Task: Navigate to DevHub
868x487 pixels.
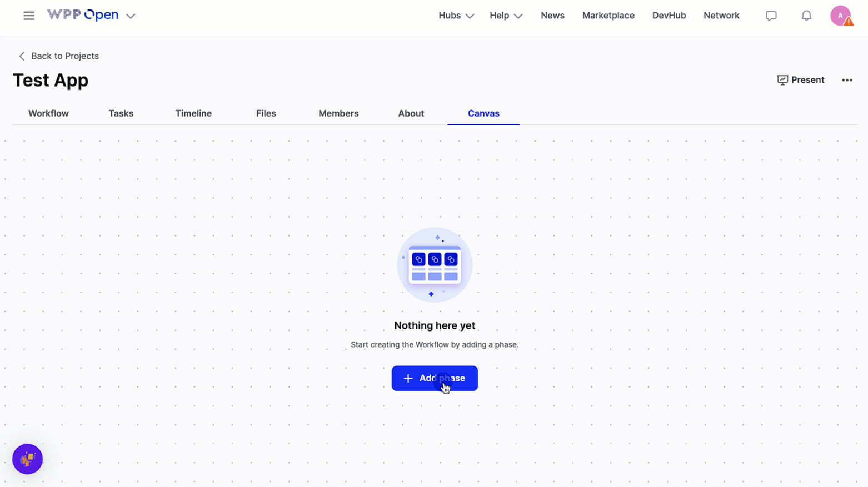Action: pyautogui.click(x=669, y=16)
